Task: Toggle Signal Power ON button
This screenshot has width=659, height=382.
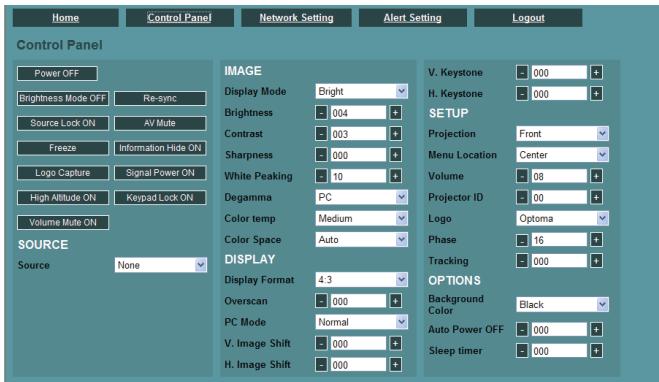Action: 160,173
